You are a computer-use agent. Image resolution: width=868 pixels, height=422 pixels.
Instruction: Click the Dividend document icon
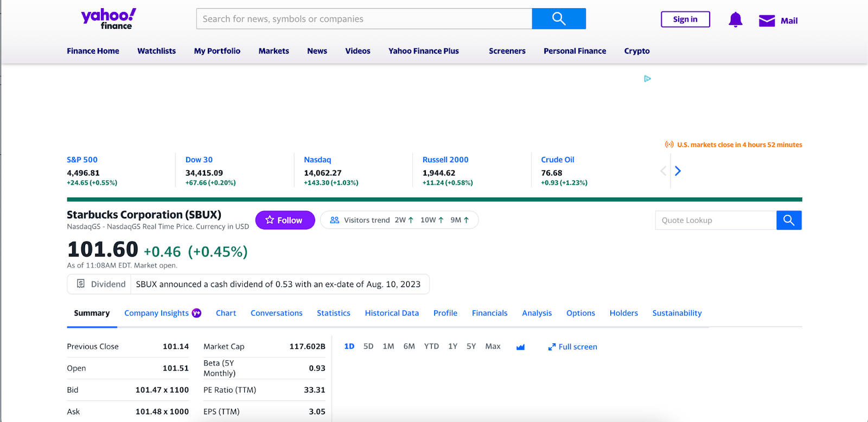(81, 284)
